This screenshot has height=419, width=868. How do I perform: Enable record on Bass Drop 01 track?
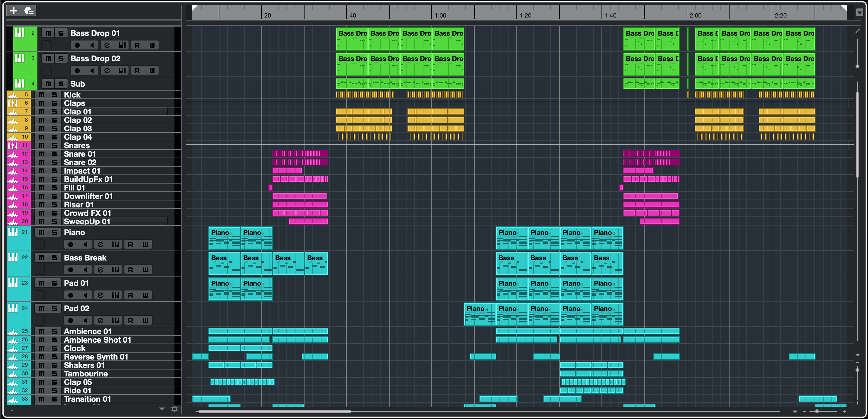[77, 45]
